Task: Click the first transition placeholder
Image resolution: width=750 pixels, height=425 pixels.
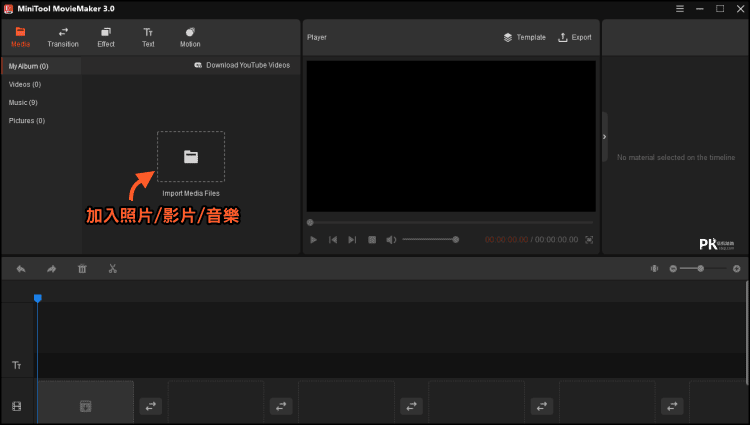Action: (151, 406)
